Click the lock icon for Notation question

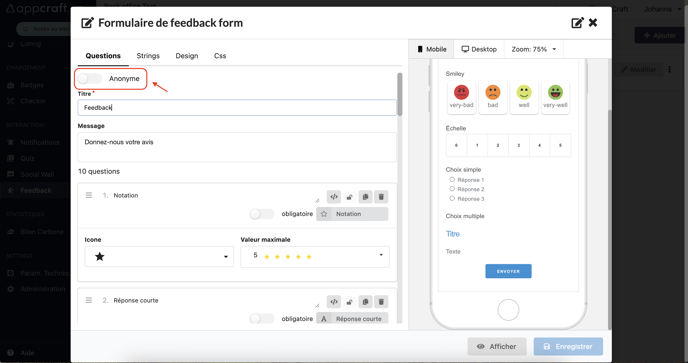349,197
